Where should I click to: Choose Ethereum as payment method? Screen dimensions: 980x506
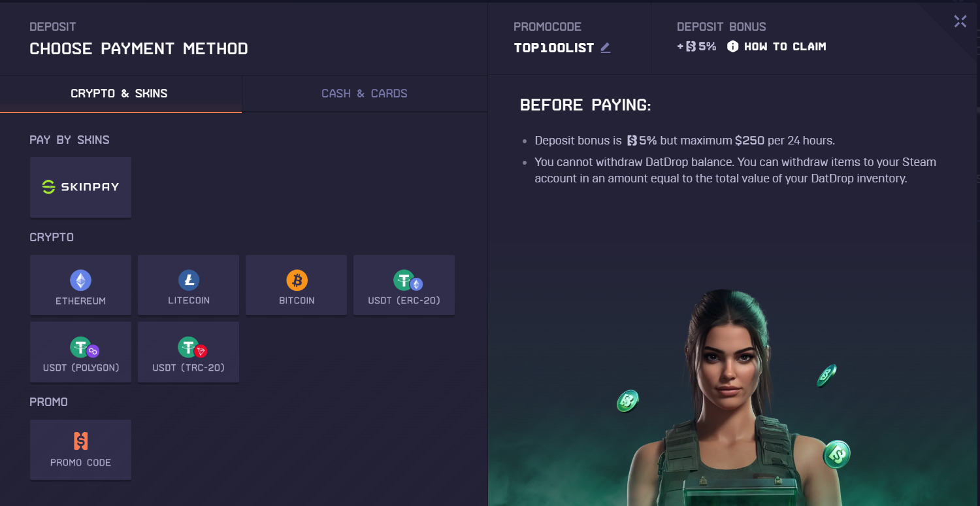pyautogui.click(x=80, y=285)
